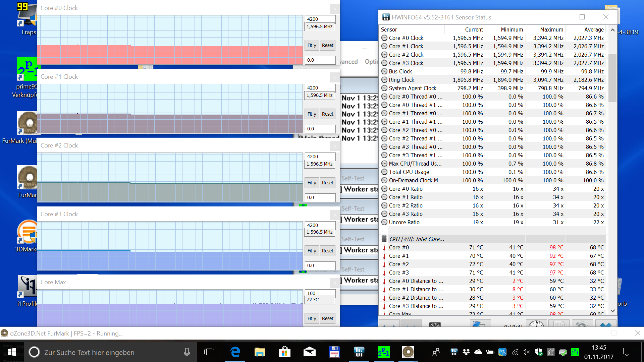644x362 pixels.
Task: Open Task View on the taskbar
Action: point(209,352)
